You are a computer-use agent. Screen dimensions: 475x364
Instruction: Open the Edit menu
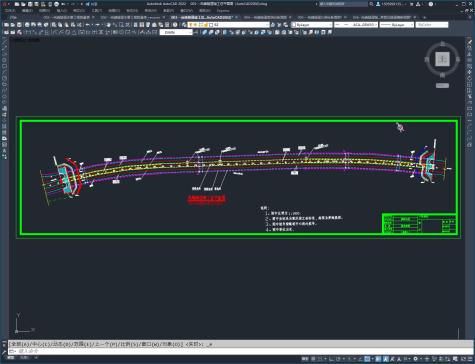27,11
